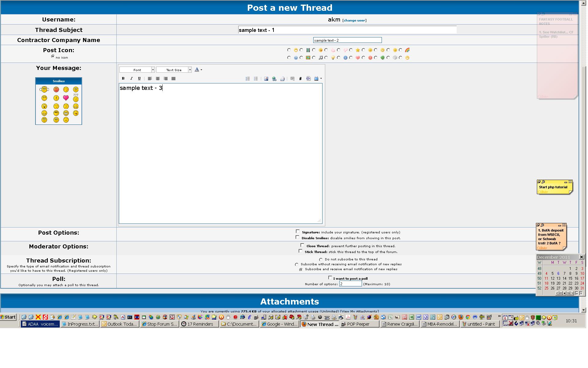The height and width of the screenshot is (368, 588).
Task: Insert a bulleted list
Action: pos(256,79)
